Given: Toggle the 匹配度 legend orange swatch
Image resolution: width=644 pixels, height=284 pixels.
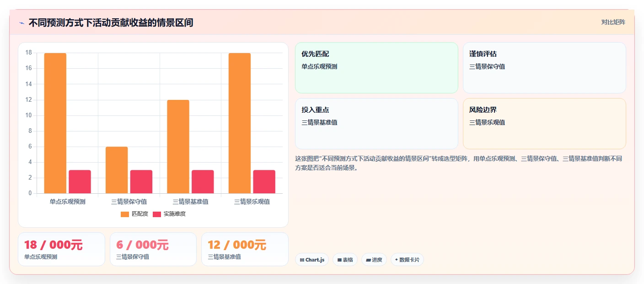Looking at the screenshot, I should click(125, 214).
